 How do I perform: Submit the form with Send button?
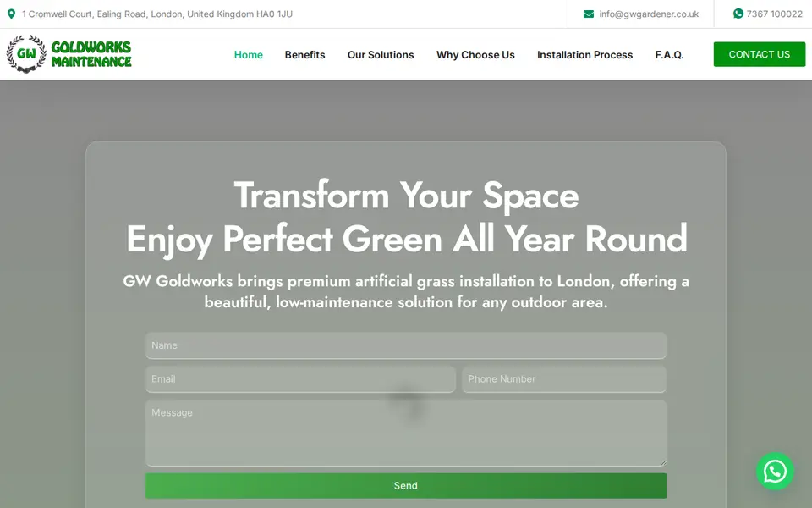405,486
